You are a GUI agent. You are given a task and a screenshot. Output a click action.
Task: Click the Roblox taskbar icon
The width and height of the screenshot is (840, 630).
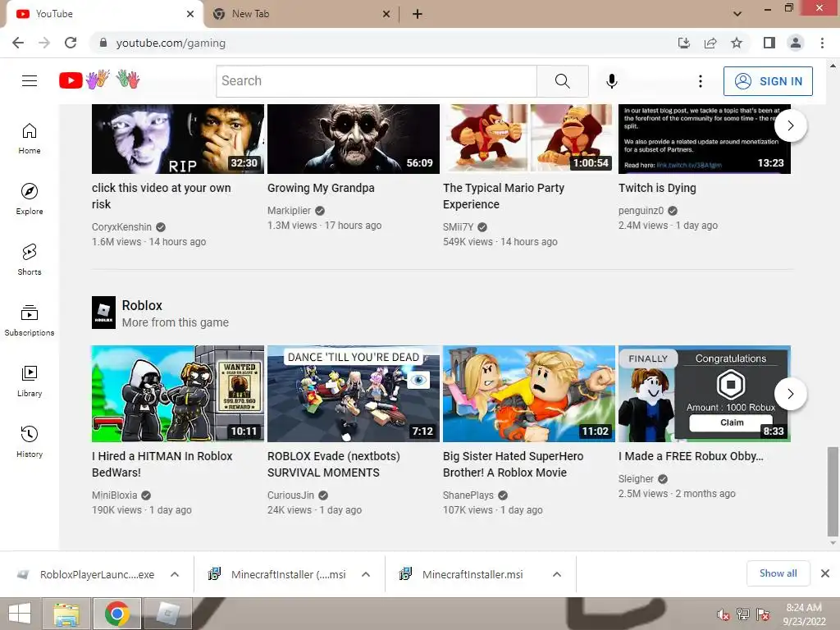(167, 614)
